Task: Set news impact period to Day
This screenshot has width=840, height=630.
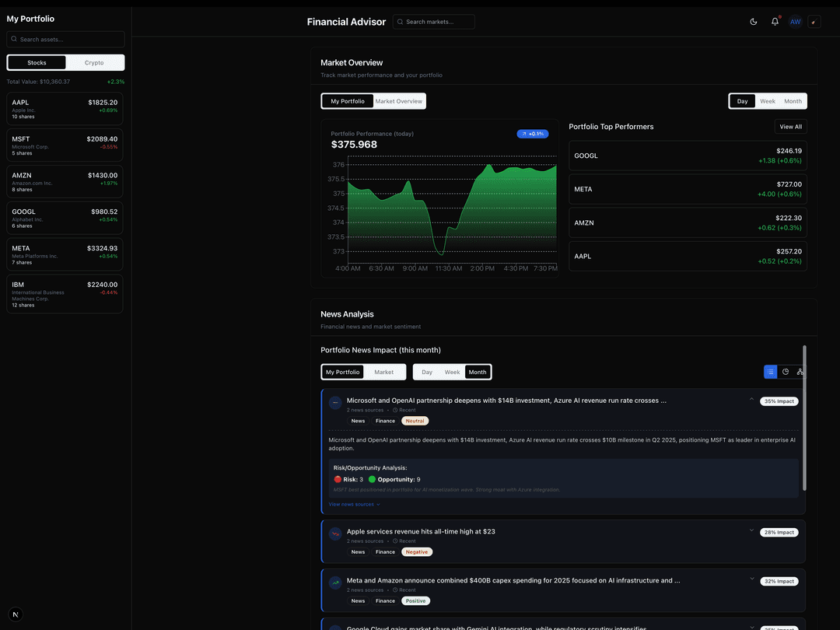Action: pos(427,372)
